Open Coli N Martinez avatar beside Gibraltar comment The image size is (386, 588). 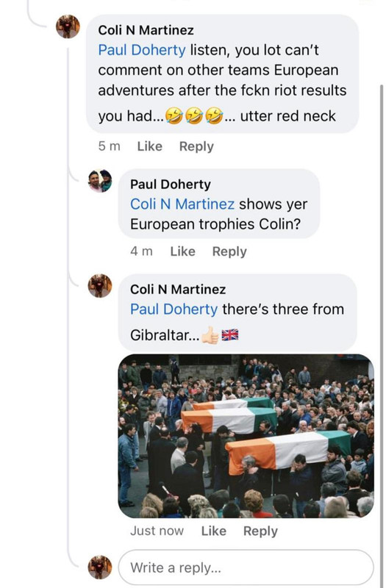[x=100, y=286]
